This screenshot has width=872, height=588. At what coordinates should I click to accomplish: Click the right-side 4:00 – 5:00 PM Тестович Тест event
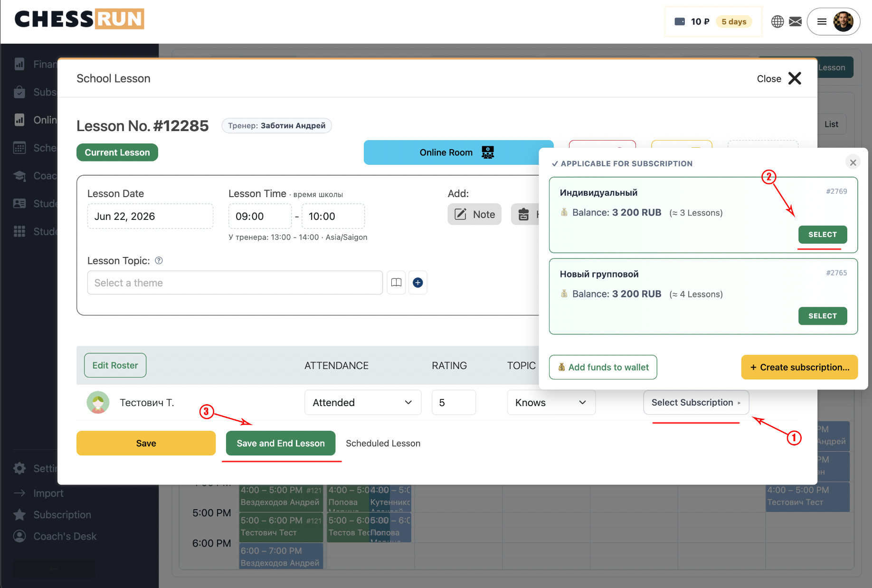(x=807, y=497)
